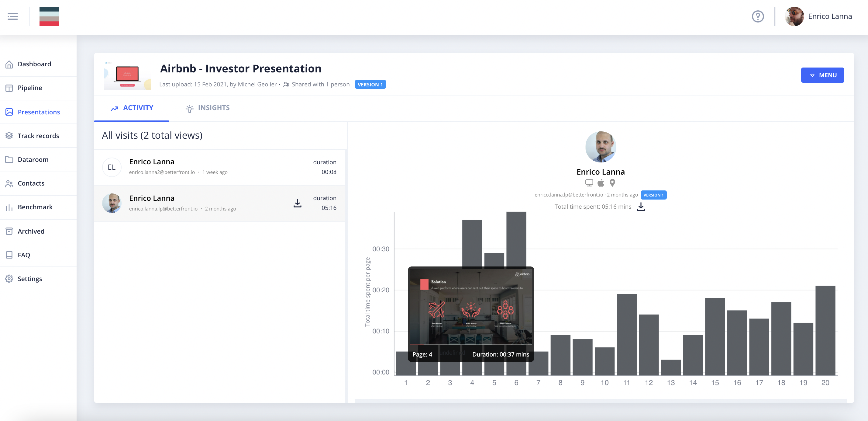Click the Contacts people icon in sidebar
The width and height of the screenshot is (868, 421).
tap(9, 183)
